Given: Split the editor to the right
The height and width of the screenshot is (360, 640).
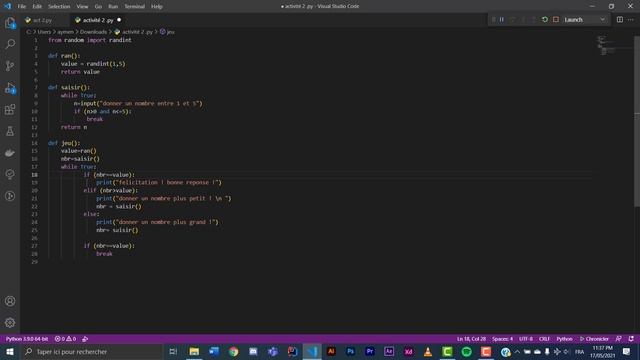Looking at the screenshot, I should [620, 20].
